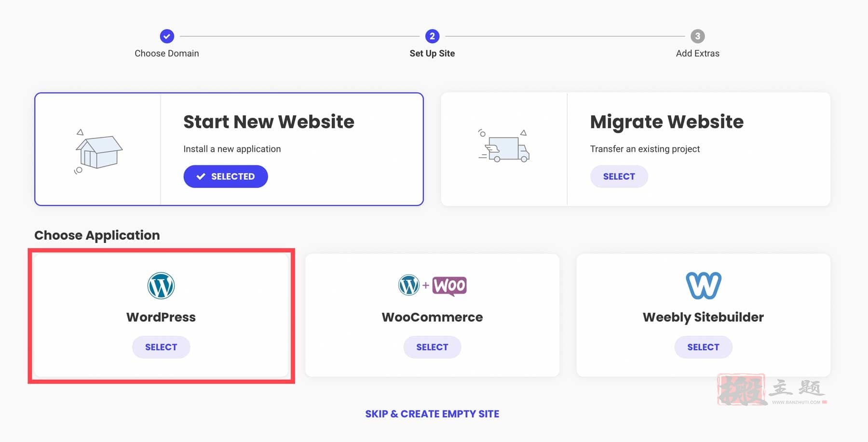Click the step 2 circle indicator

tap(432, 36)
